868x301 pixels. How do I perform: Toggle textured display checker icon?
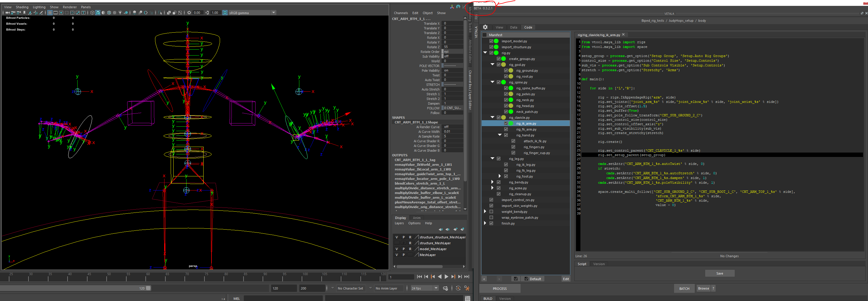pos(115,13)
